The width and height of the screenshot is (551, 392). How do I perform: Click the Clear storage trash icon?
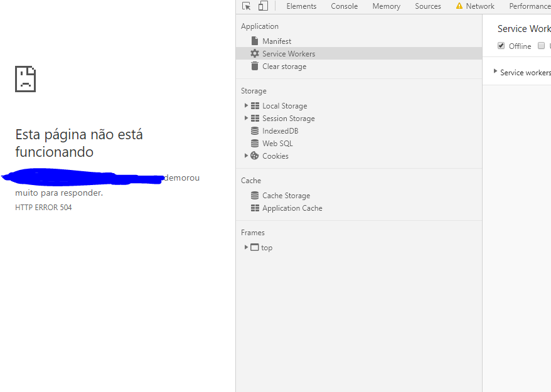pyautogui.click(x=255, y=66)
